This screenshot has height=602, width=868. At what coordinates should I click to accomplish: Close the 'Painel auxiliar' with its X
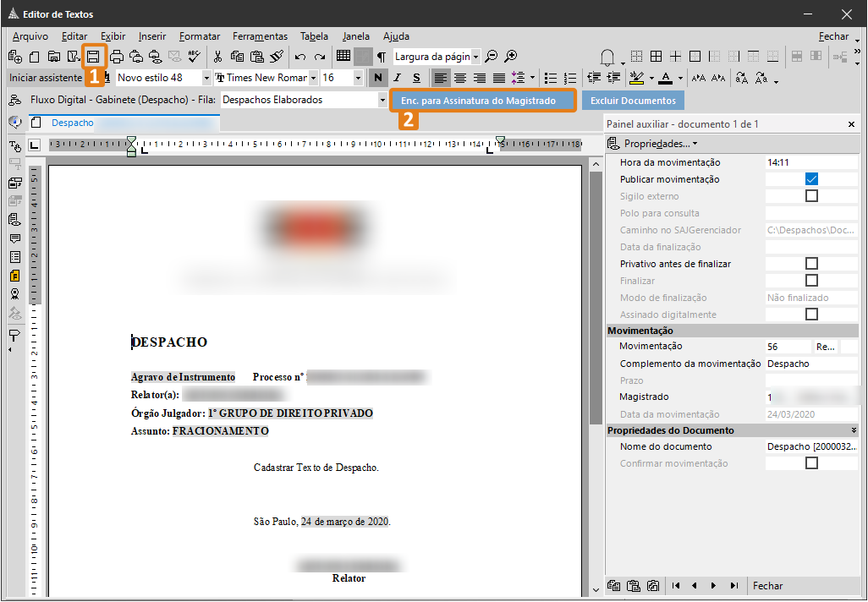pos(851,124)
